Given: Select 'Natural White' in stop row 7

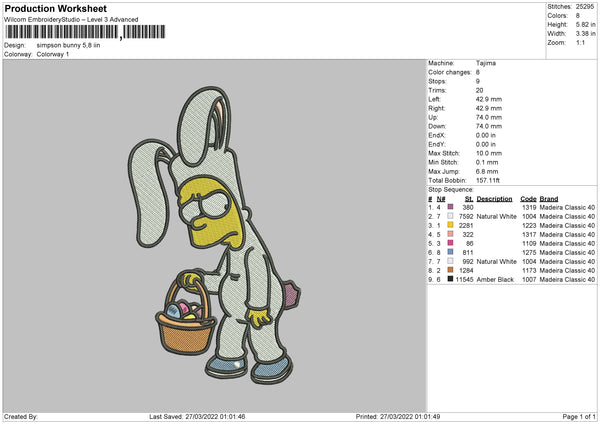Looking at the screenshot, I should pyautogui.click(x=497, y=261).
